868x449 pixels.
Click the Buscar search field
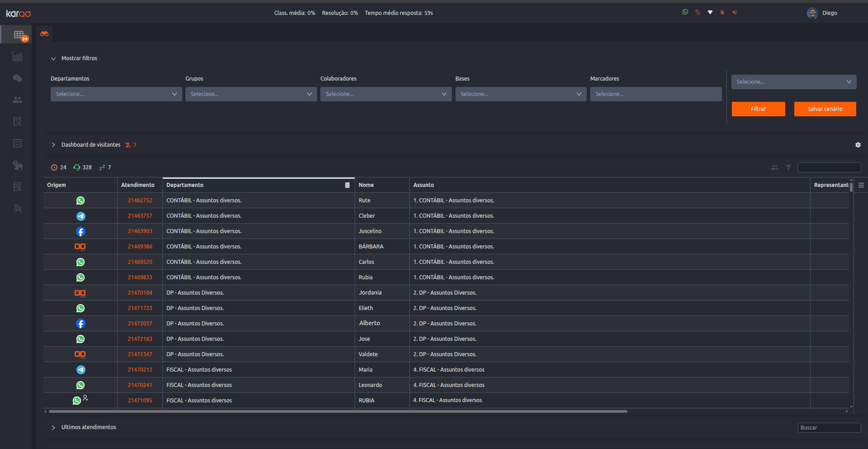point(829,428)
